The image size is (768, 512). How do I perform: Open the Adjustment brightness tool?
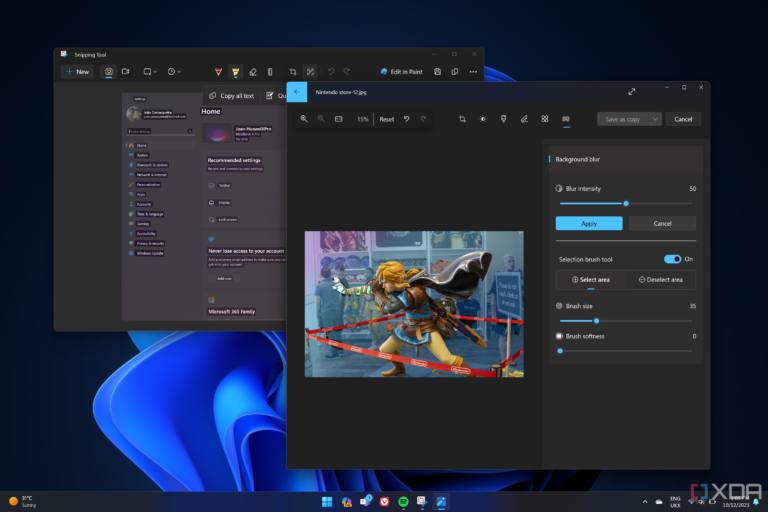coord(483,119)
